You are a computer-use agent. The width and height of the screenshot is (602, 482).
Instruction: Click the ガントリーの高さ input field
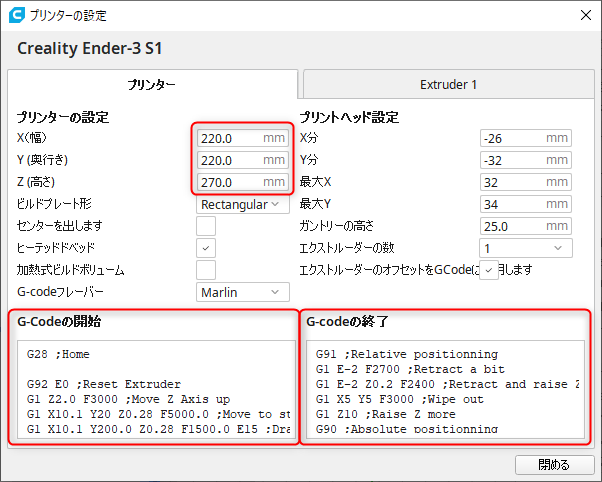(526, 226)
